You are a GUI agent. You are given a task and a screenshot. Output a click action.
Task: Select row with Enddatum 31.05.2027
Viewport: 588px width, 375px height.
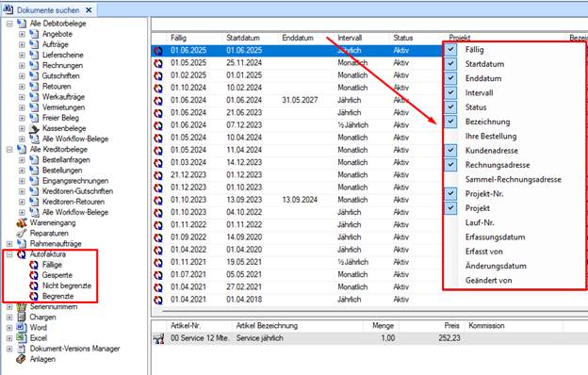tap(296, 100)
